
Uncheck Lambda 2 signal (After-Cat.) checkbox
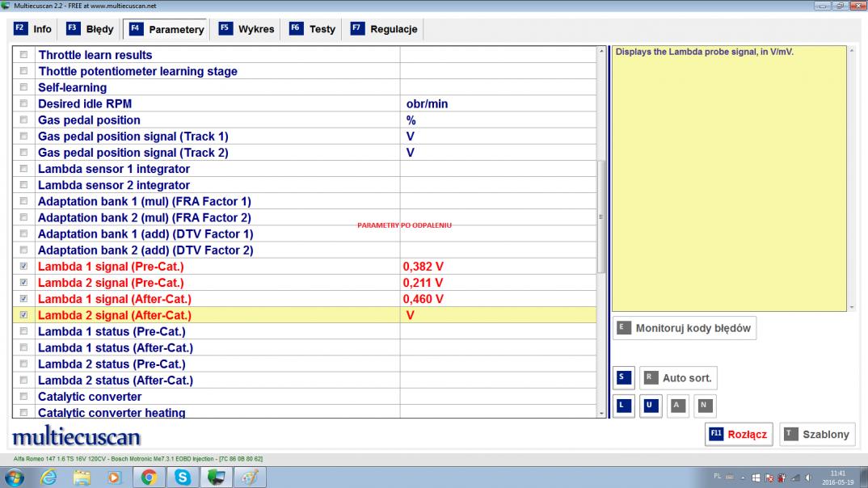point(23,315)
